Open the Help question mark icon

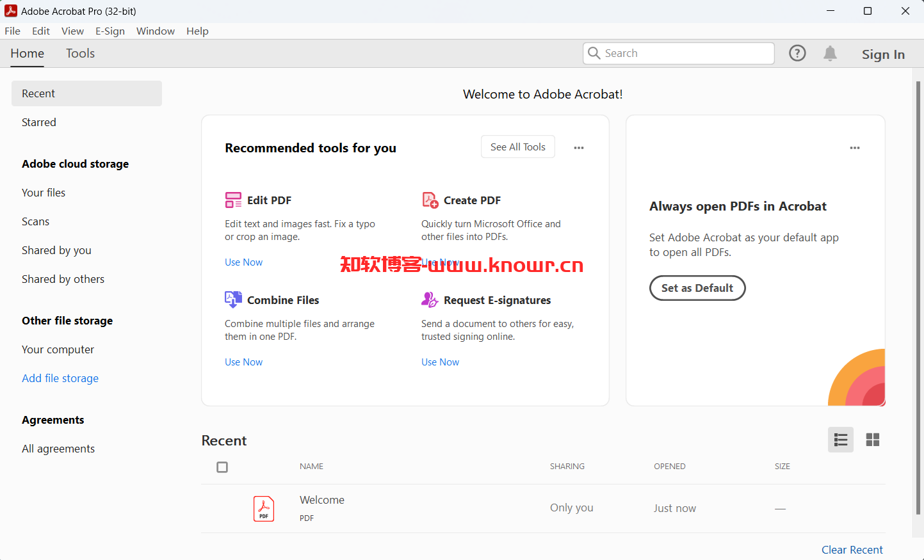pyautogui.click(x=797, y=53)
